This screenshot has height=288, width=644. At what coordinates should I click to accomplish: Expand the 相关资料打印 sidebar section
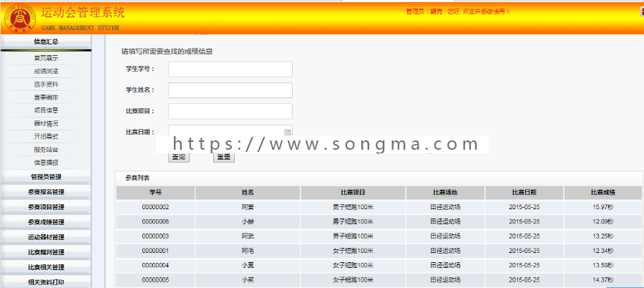(46, 283)
